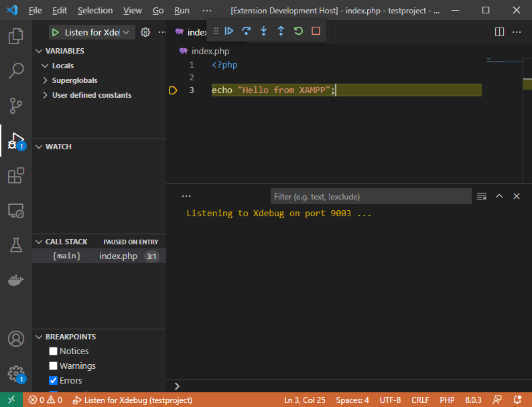This screenshot has height=407, width=532.
Task: Open the Selection menu
Action: [x=95, y=11]
